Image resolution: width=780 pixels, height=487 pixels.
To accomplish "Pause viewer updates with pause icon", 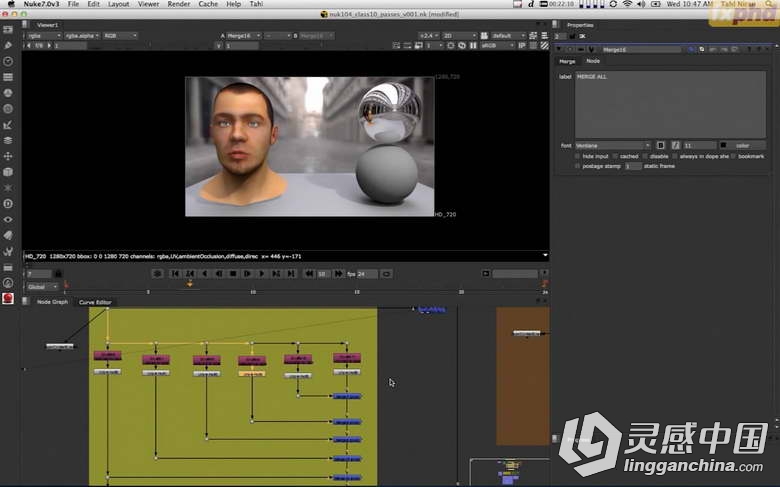I will [x=473, y=45].
